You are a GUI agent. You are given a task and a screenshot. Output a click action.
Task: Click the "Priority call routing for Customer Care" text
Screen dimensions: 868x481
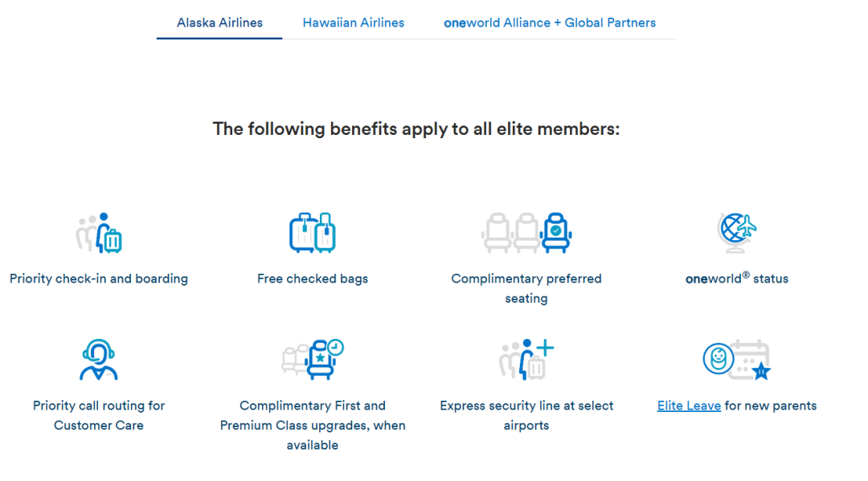99,415
